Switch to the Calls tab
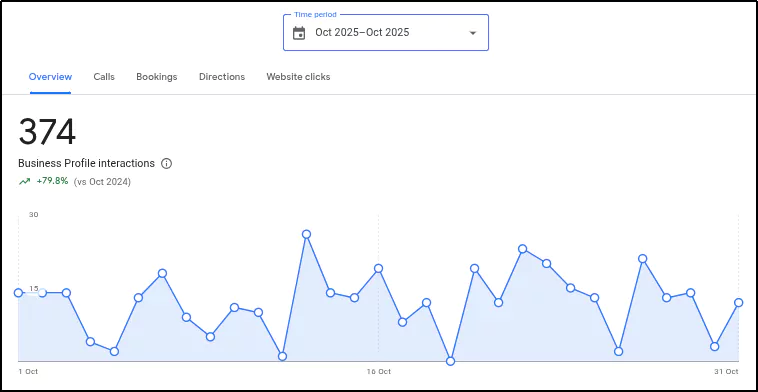The height and width of the screenshot is (392, 758). tap(104, 77)
